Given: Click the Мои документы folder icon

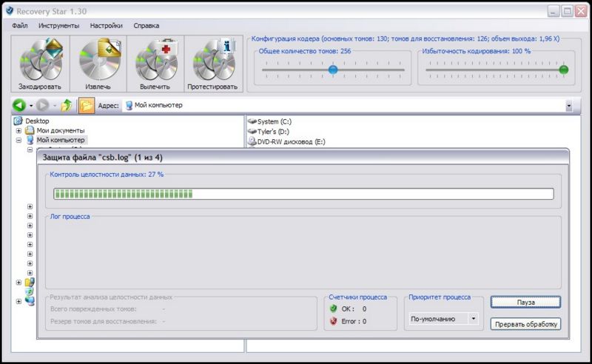Looking at the screenshot, I should coord(30,130).
